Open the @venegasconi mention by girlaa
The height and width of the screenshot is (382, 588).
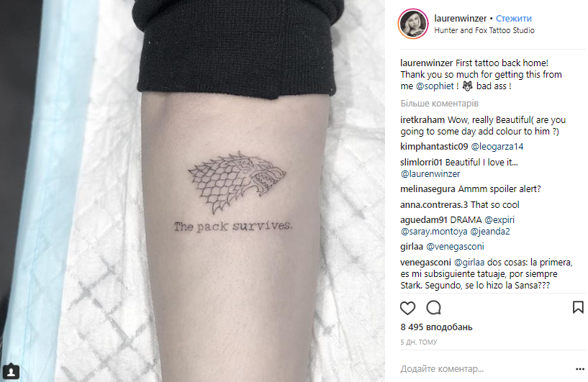[455, 247]
